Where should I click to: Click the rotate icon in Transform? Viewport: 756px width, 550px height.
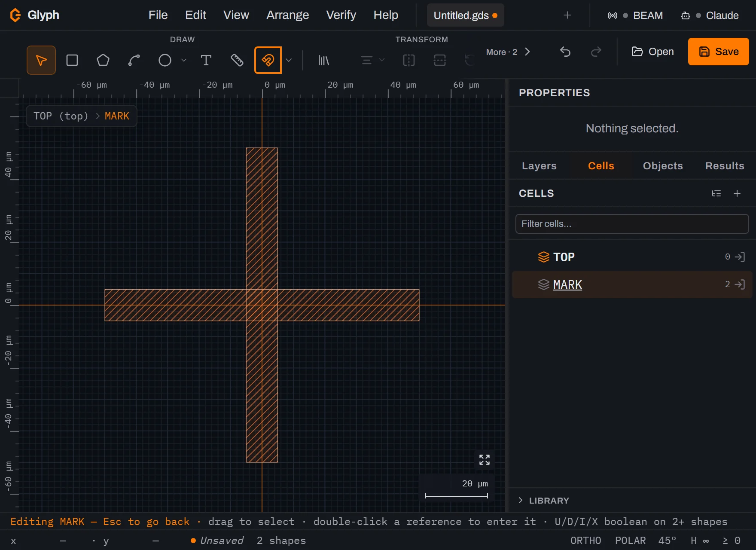pyautogui.click(x=470, y=60)
